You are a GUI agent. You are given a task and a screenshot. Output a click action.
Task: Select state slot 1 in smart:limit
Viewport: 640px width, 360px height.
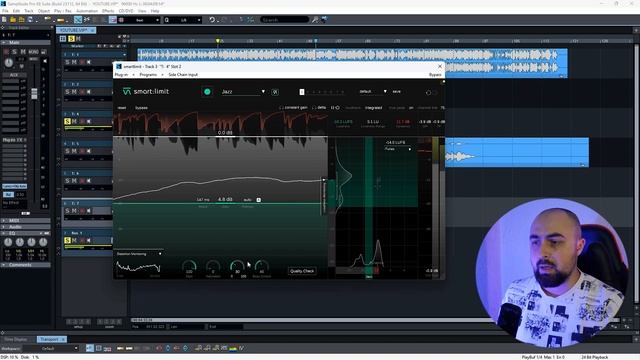click(302, 92)
